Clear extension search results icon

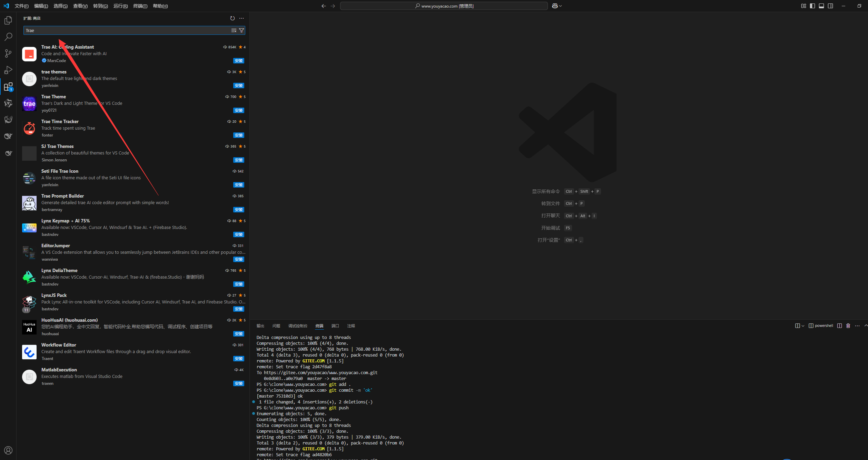[x=234, y=30]
